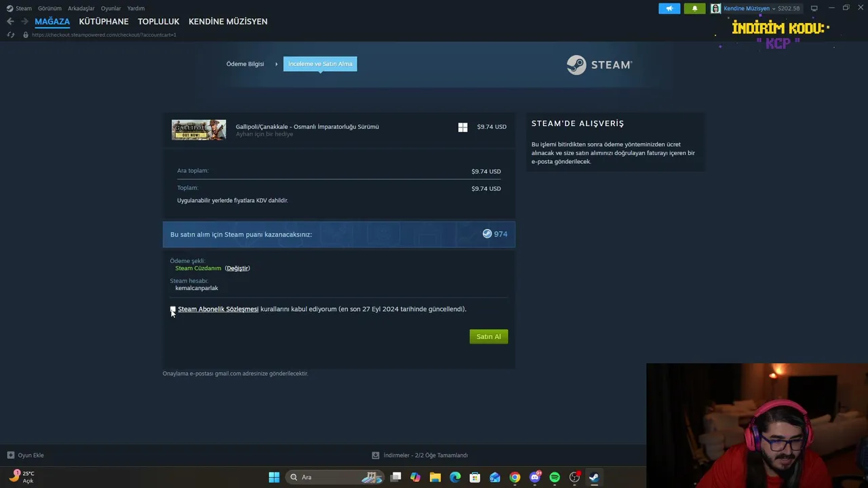Screen dimensions: 868x488
Task: Click the item price $9.74 USD beside the title
Action: [x=492, y=127]
